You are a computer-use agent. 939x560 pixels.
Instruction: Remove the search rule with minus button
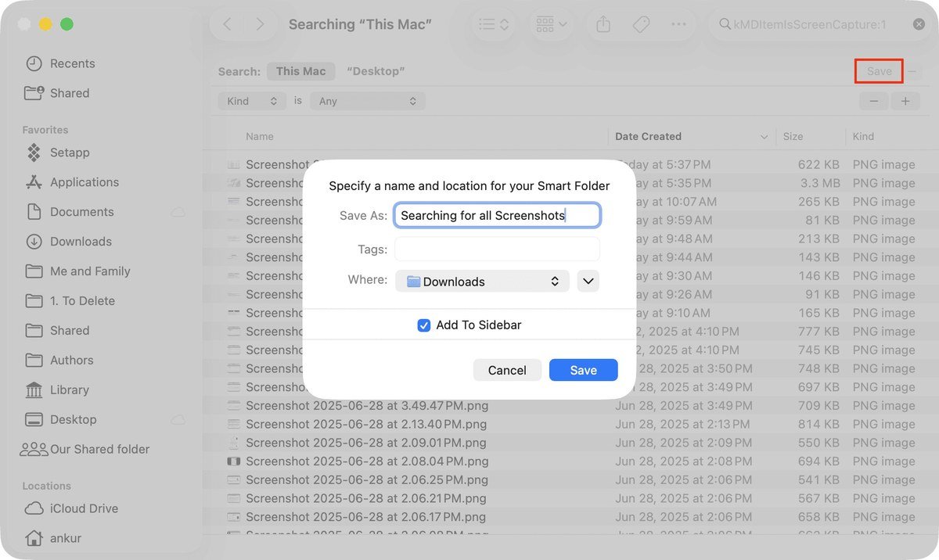[873, 101]
